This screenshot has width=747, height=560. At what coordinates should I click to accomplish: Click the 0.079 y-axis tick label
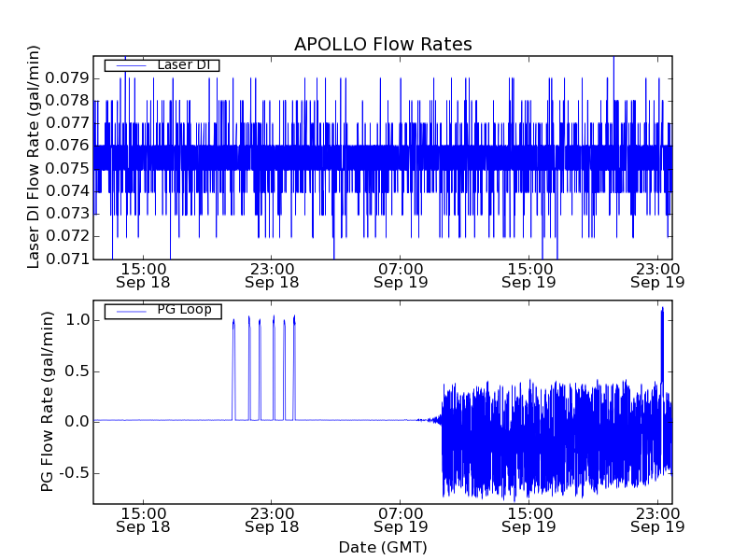point(67,77)
